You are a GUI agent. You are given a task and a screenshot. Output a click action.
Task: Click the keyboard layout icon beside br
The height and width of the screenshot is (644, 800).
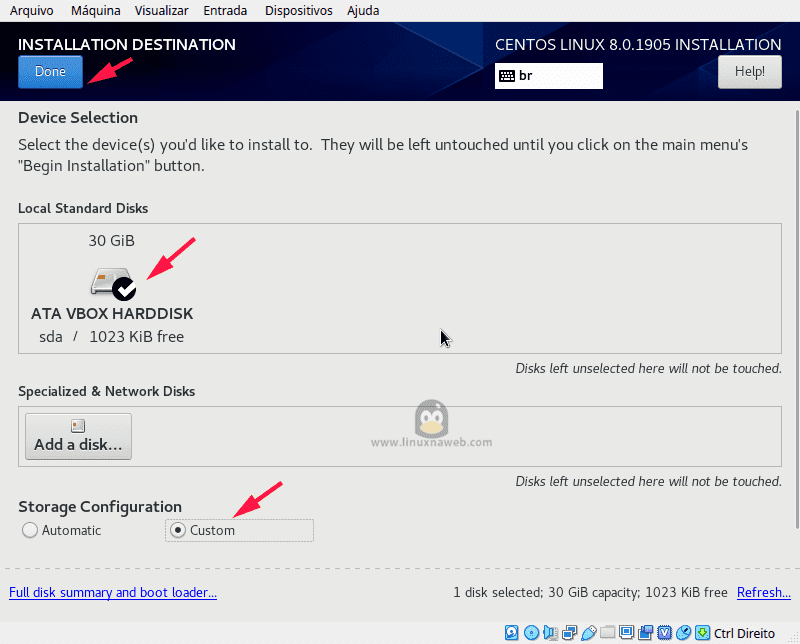point(507,76)
